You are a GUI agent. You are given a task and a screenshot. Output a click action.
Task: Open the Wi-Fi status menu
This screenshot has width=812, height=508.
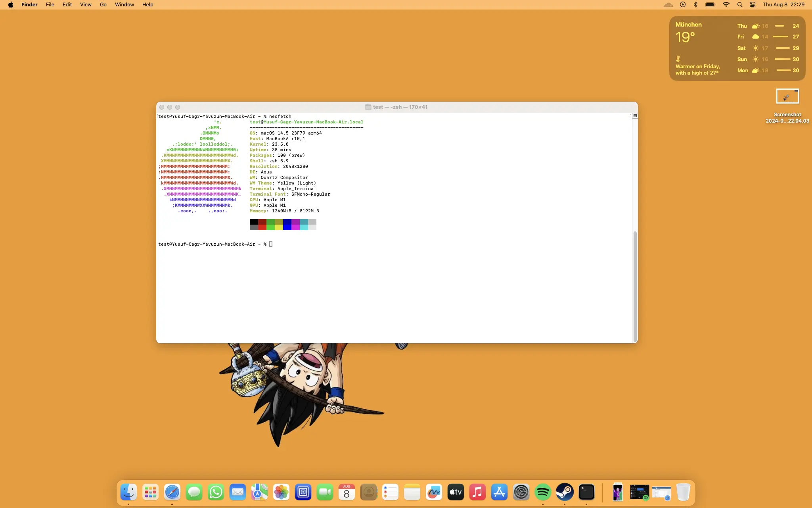(x=726, y=5)
